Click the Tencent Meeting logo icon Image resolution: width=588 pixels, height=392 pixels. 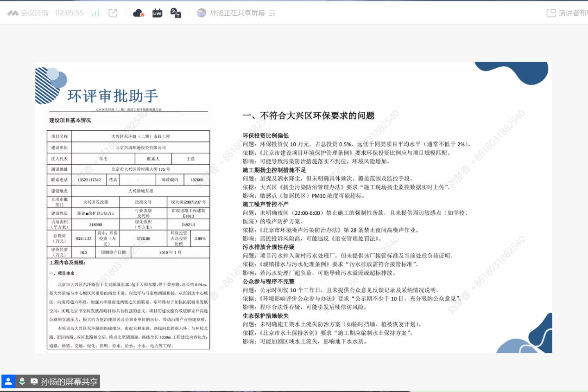[x=13, y=13]
